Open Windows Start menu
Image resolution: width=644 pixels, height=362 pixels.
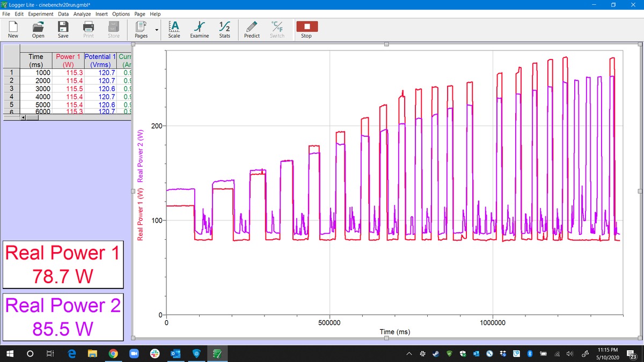click(10, 353)
